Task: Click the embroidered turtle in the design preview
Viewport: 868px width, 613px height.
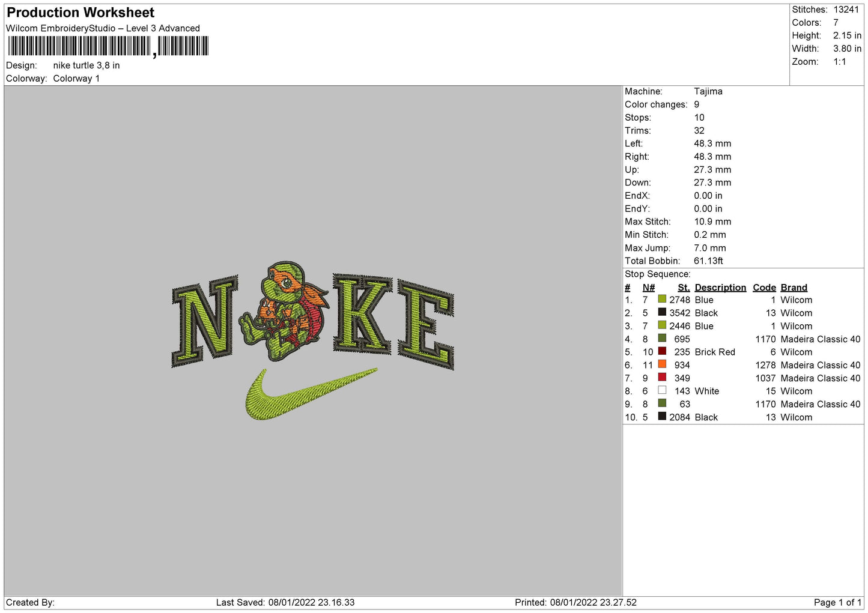Action: [x=284, y=310]
